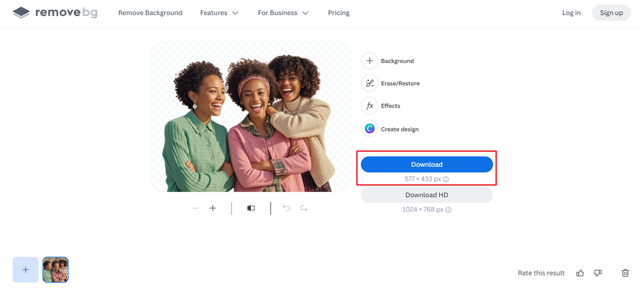Toggle before/after compare view

click(251, 208)
